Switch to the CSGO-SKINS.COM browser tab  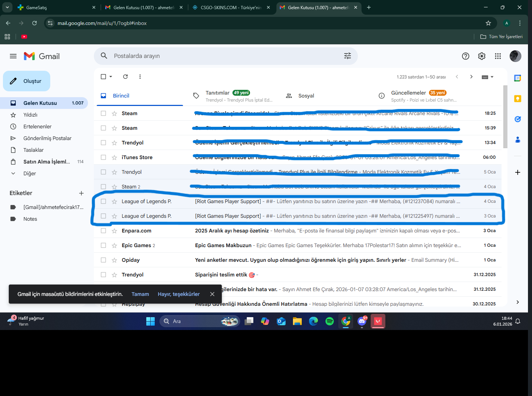pyautogui.click(x=232, y=7)
